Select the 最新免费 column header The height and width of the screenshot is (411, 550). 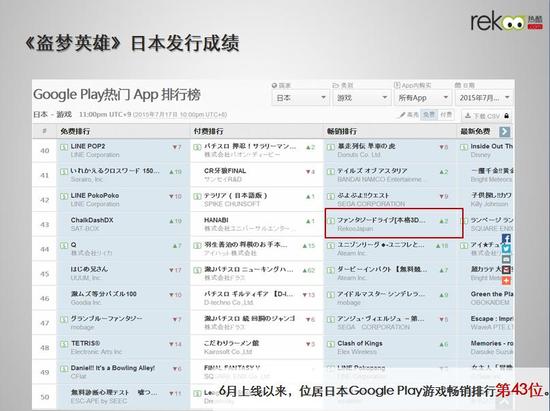click(475, 131)
